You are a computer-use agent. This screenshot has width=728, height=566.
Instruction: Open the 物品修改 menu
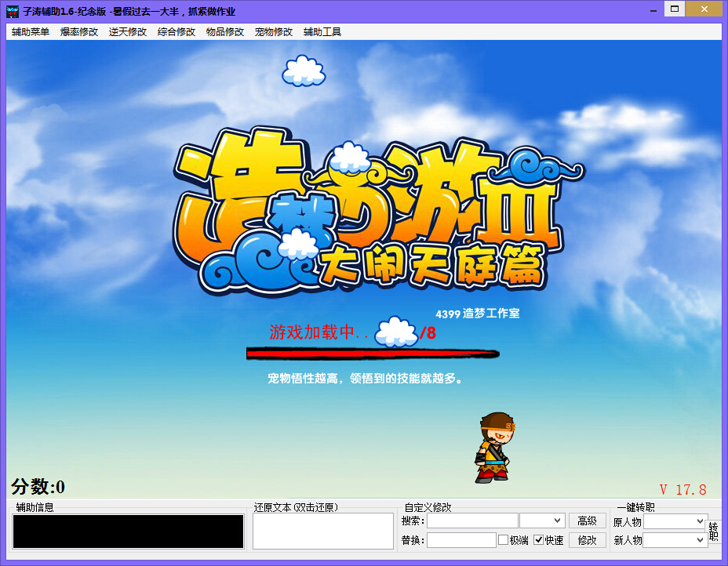click(x=224, y=33)
